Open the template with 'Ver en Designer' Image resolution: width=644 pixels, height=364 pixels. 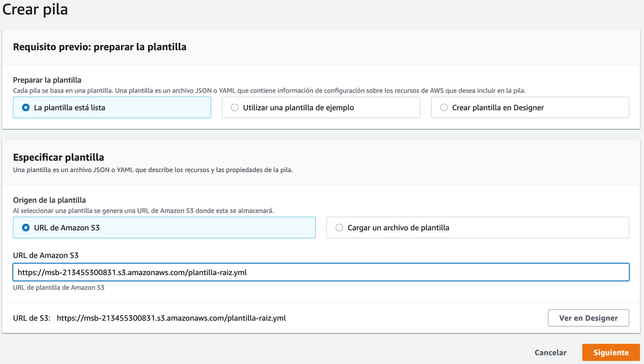pyautogui.click(x=589, y=318)
